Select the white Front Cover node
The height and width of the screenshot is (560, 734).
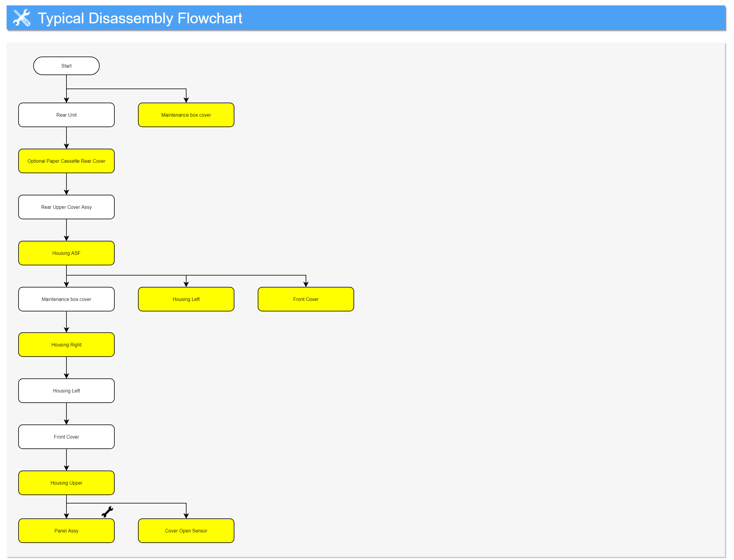[x=66, y=437]
